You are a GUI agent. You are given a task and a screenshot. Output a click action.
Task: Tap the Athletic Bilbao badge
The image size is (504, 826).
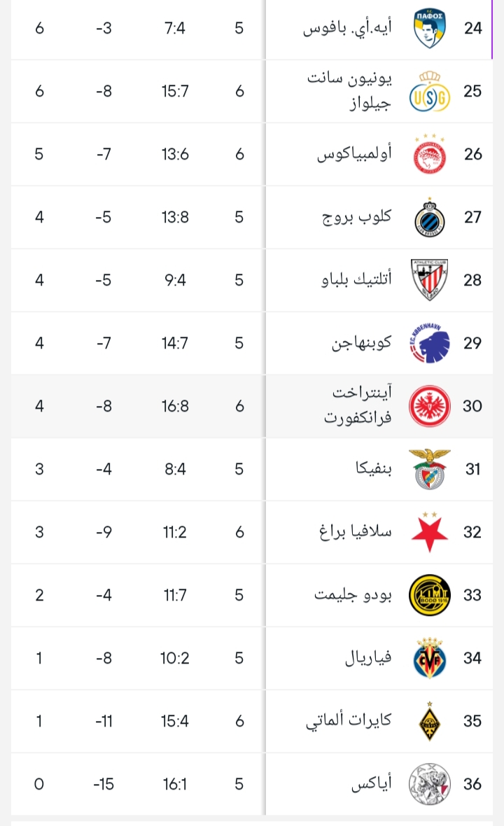[430, 280]
